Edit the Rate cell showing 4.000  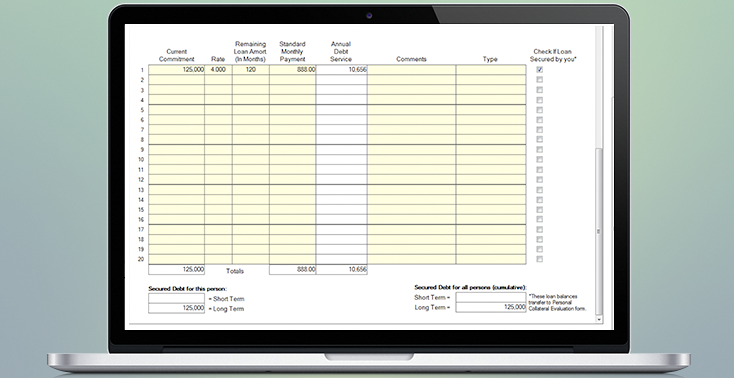click(x=218, y=70)
